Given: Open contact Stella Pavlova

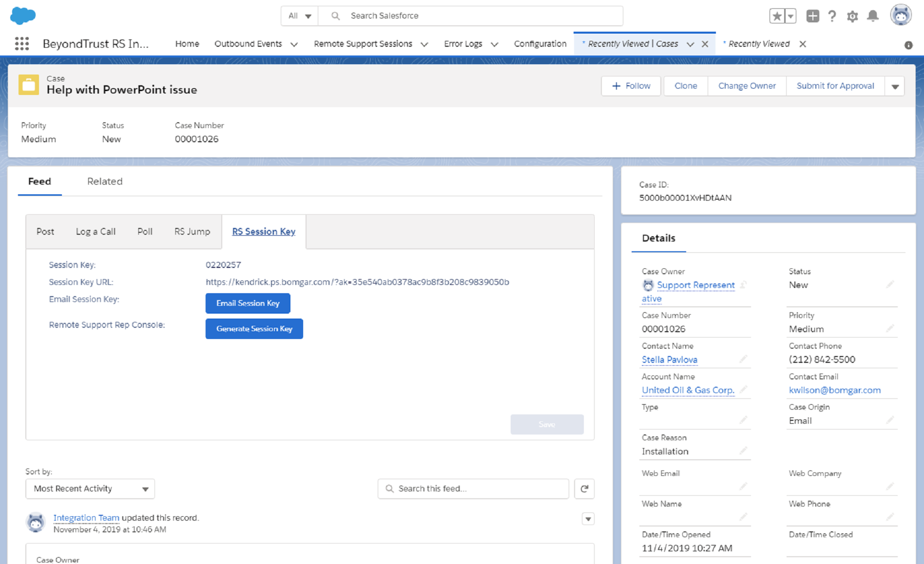Looking at the screenshot, I should (669, 359).
